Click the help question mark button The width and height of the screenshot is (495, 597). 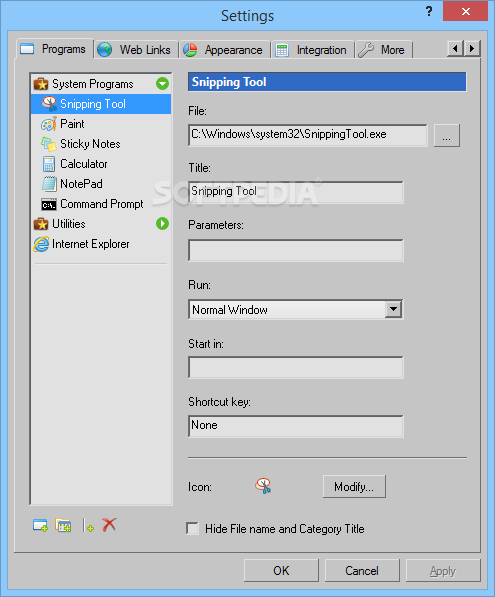429,11
